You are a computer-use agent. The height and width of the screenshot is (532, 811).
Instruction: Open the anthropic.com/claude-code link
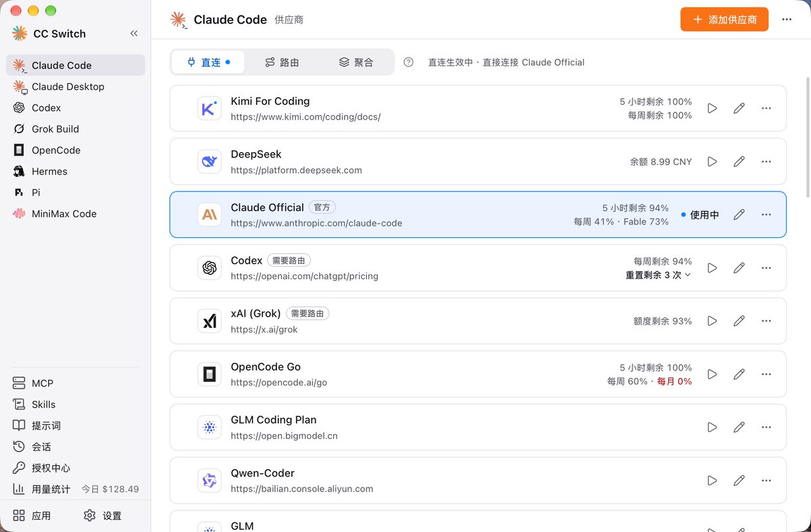pyautogui.click(x=316, y=223)
